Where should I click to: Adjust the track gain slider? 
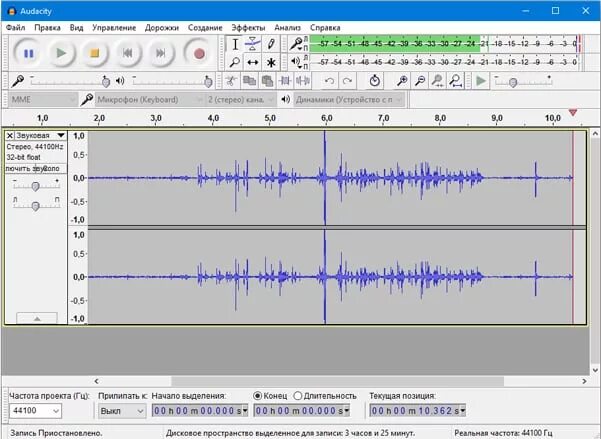click(35, 187)
